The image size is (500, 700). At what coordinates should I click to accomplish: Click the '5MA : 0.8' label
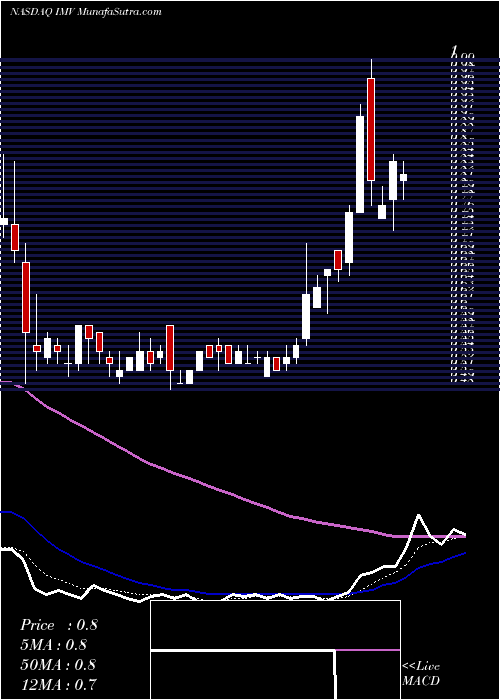click(x=53, y=644)
